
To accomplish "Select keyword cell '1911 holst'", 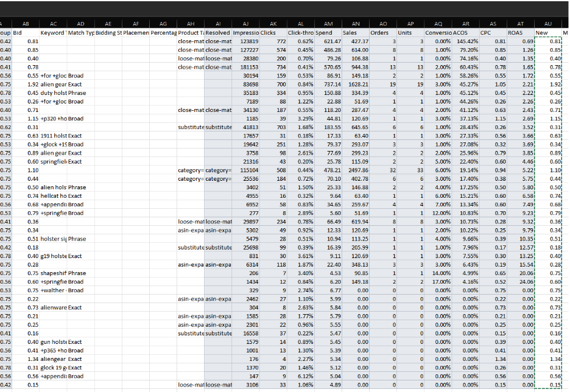I will pyautogui.click(x=54, y=136).
